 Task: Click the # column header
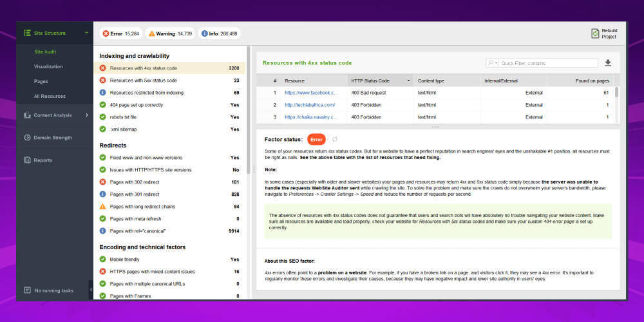tap(269, 80)
